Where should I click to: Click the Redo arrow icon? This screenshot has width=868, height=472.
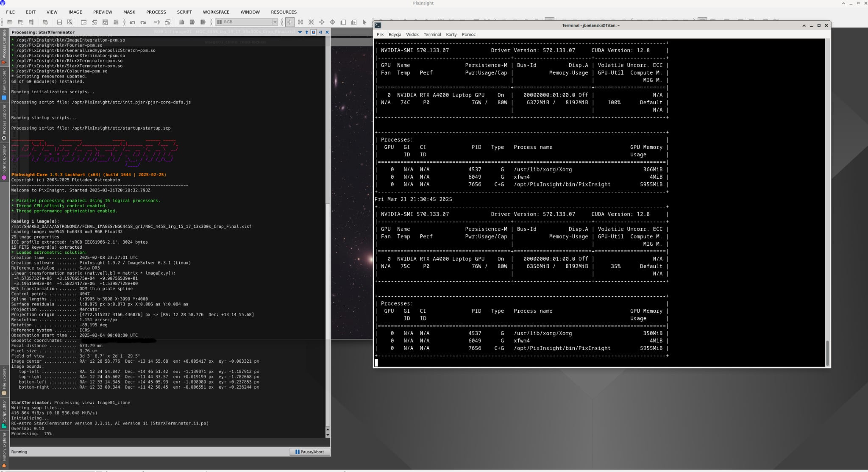click(x=143, y=22)
